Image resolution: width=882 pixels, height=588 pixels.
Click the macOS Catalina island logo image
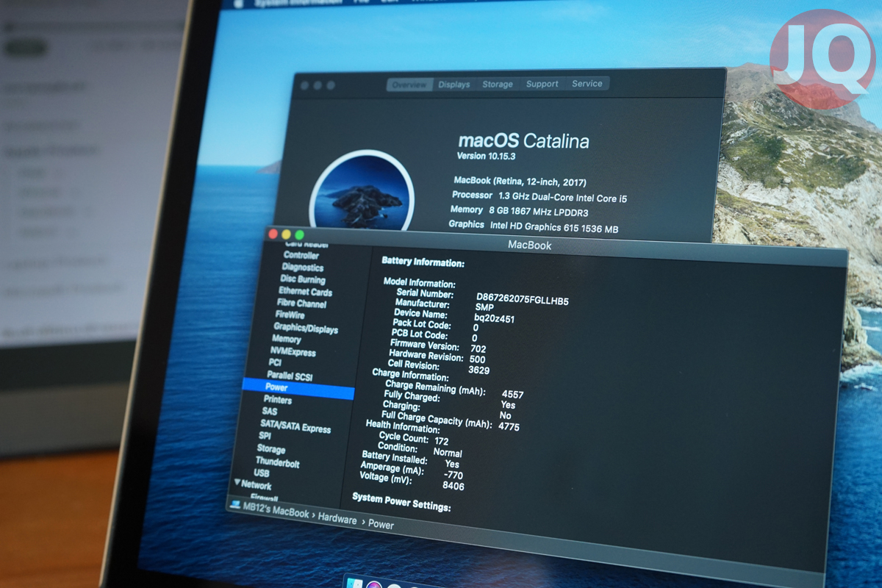pyautogui.click(x=362, y=191)
